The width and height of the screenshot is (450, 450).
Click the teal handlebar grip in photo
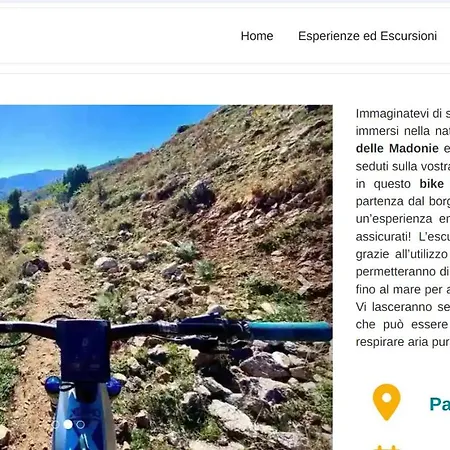[x=290, y=331]
